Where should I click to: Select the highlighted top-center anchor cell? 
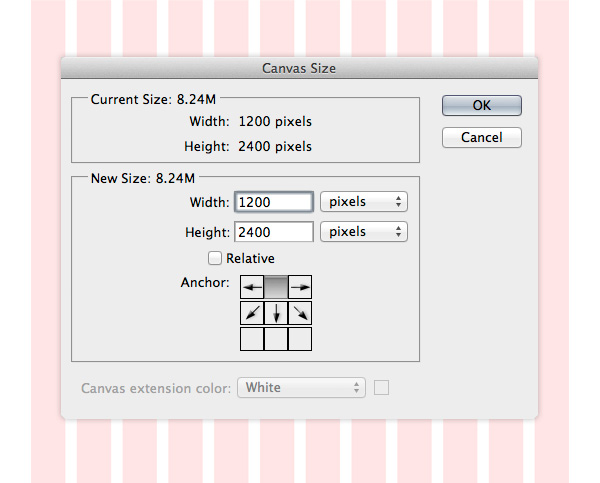click(x=276, y=287)
